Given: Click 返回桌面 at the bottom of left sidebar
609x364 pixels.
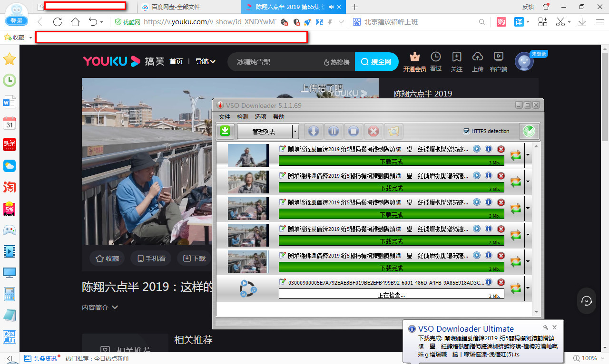Looking at the screenshot, I should [10, 336].
